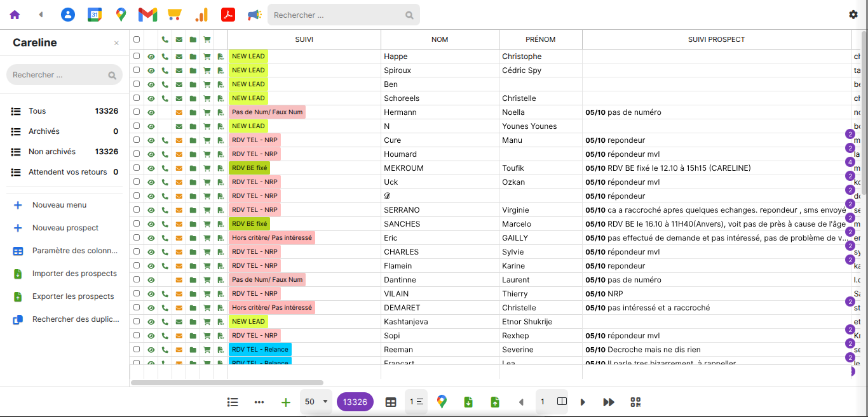Focus the top Rechercher search field
The width and height of the screenshot is (868, 417).
(343, 15)
